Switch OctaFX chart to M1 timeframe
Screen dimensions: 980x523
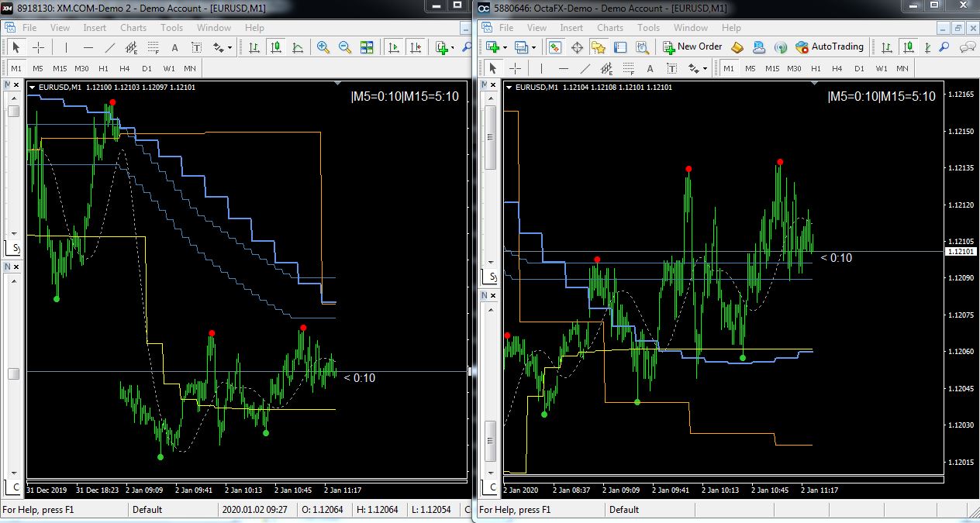[729, 68]
